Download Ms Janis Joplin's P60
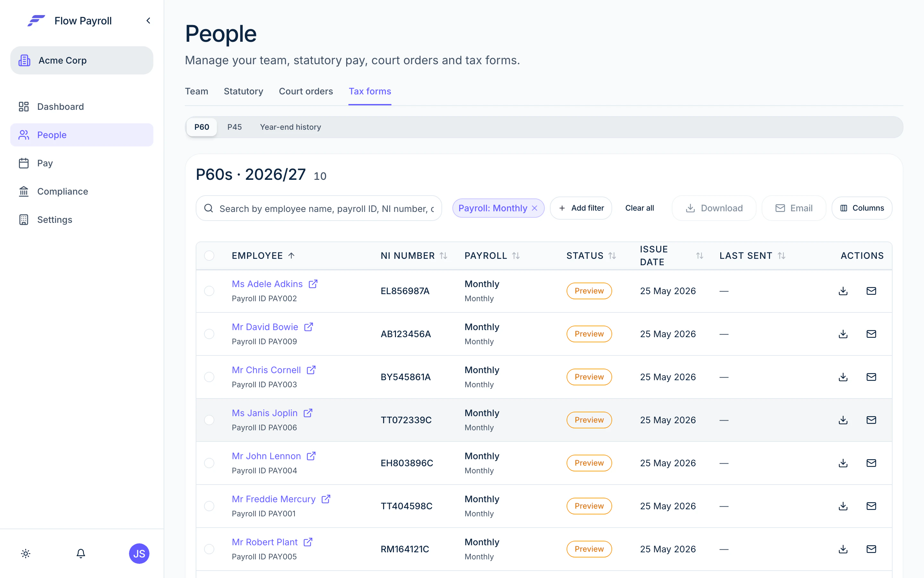The image size is (924, 578). 843,420
